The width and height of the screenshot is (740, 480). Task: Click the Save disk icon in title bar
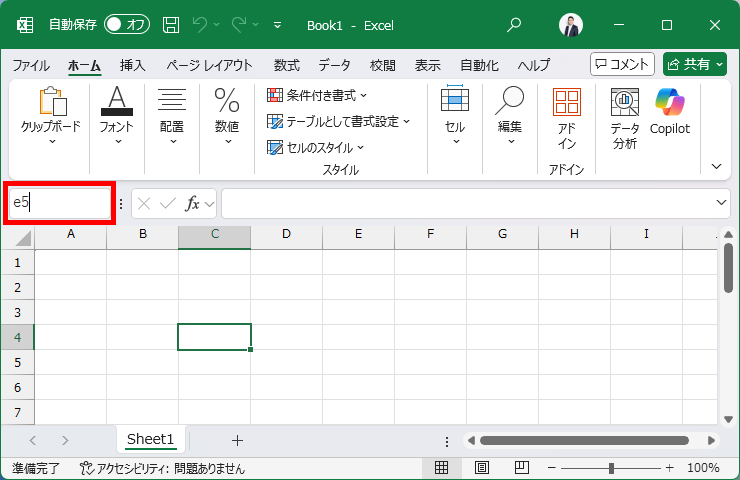[x=171, y=25]
